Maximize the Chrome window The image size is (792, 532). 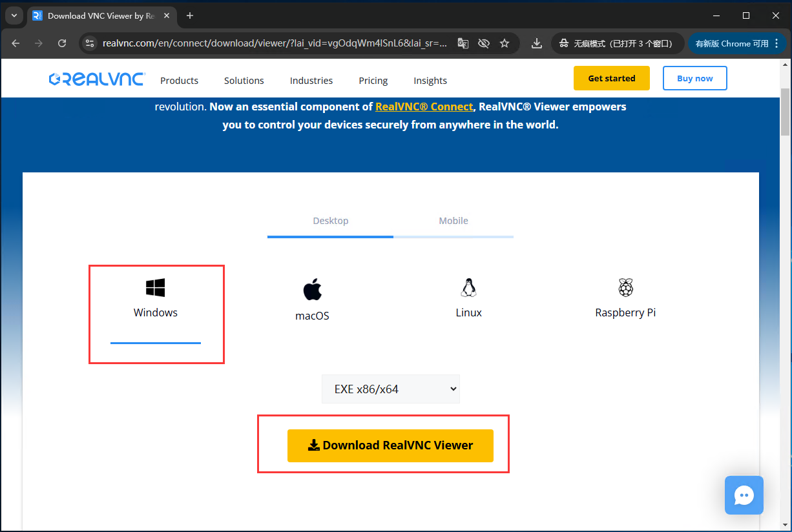[746, 15]
